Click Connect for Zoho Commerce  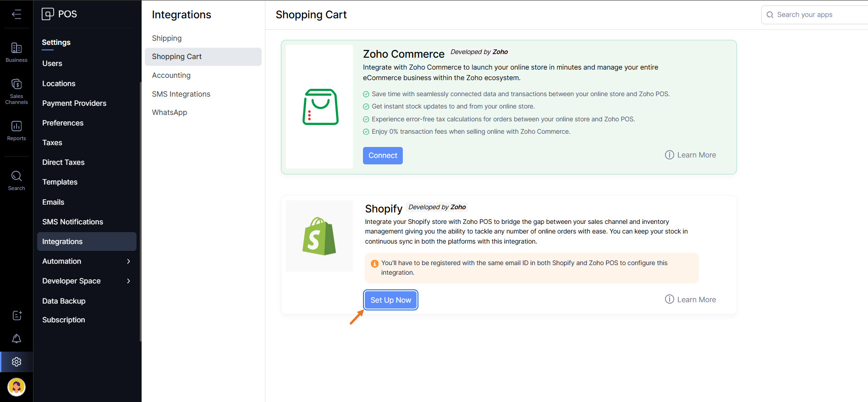[x=383, y=156]
